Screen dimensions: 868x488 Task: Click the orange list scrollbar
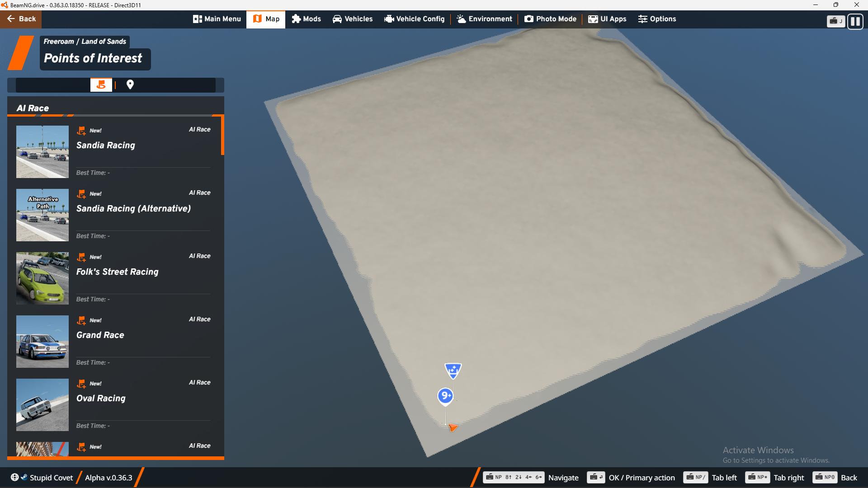point(222,136)
